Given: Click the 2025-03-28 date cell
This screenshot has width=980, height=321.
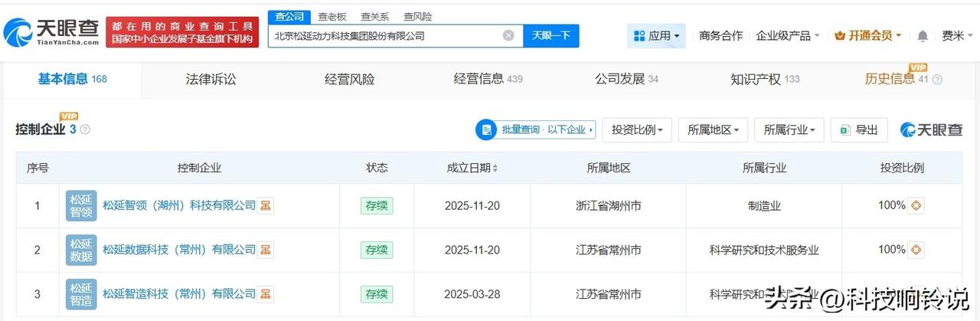Looking at the screenshot, I should pos(472,294).
